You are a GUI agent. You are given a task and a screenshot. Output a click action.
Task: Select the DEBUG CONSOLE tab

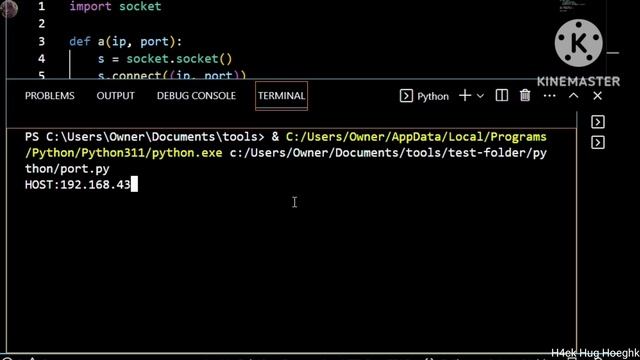(196, 96)
